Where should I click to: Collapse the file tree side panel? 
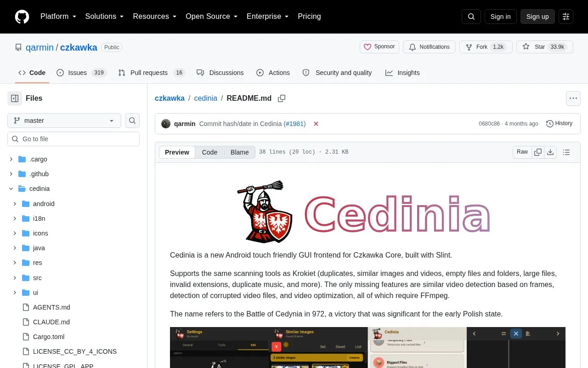coord(15,98)
